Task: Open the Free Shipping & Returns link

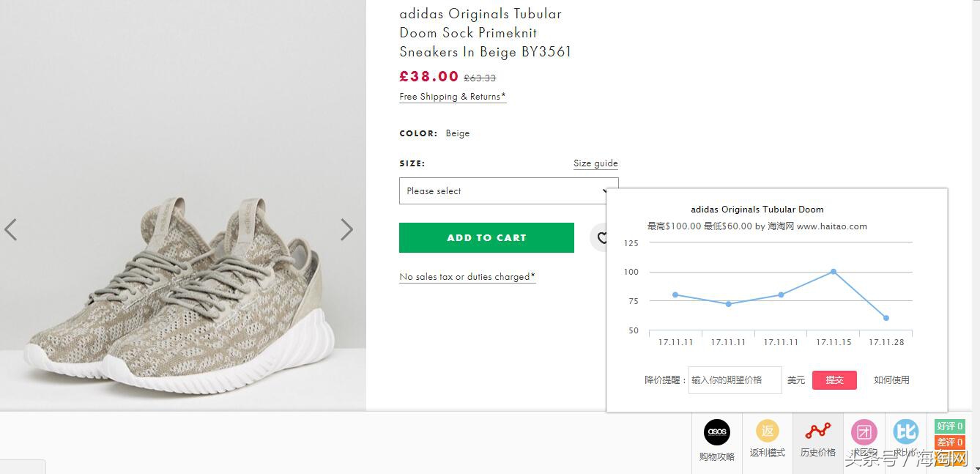Action: pos(452,97)
